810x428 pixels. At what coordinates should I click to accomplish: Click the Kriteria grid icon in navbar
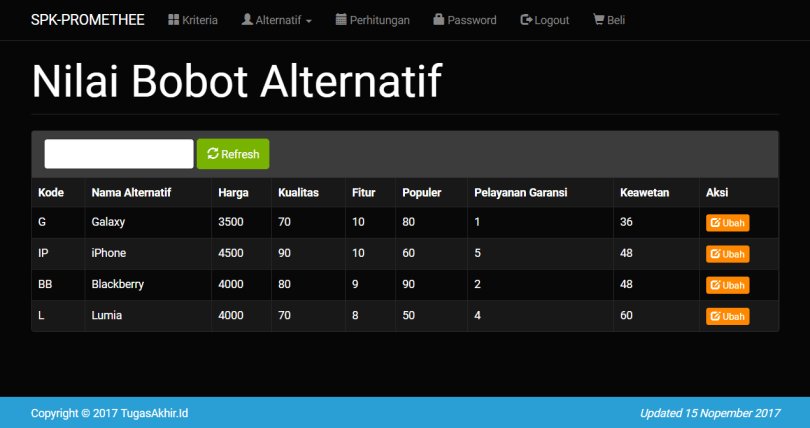pos(173,20)
